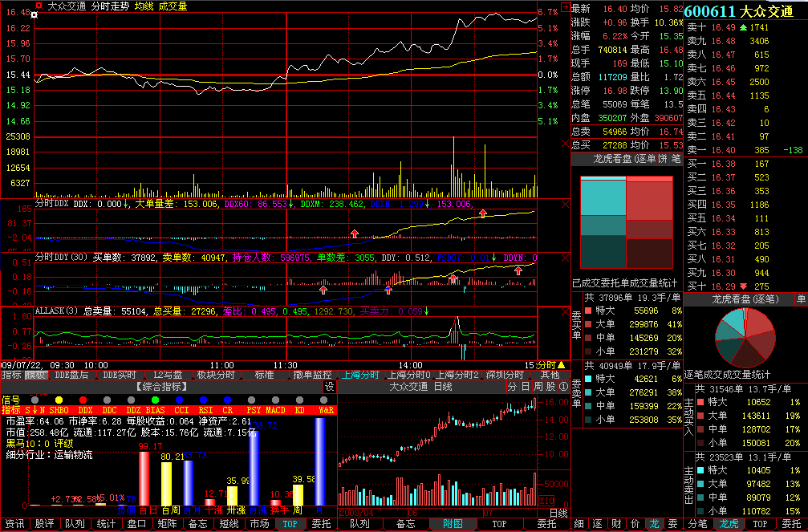The width and height of the screenshot is (808, 532).
Task: Open the 市场 bottom tab
Action: tap(259, 524)
